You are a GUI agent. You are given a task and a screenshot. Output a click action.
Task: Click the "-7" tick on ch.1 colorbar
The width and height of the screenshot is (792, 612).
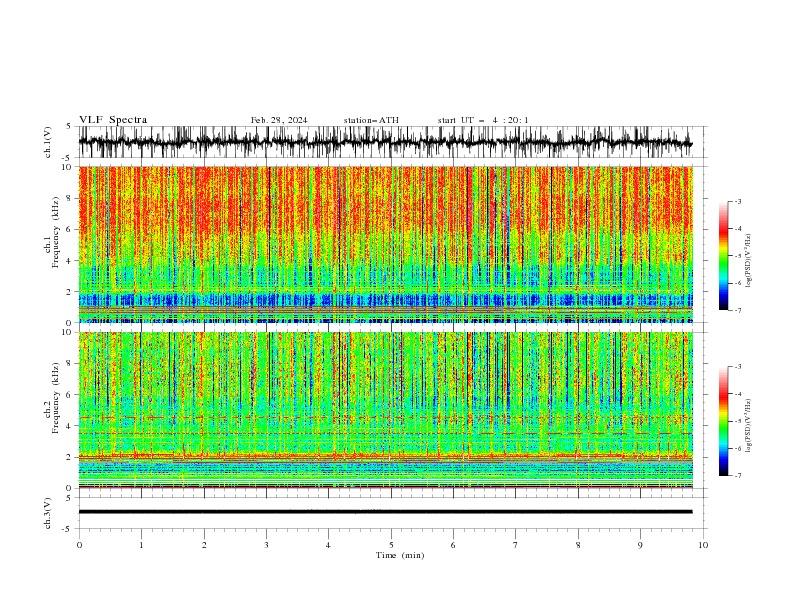pos(738,310)
